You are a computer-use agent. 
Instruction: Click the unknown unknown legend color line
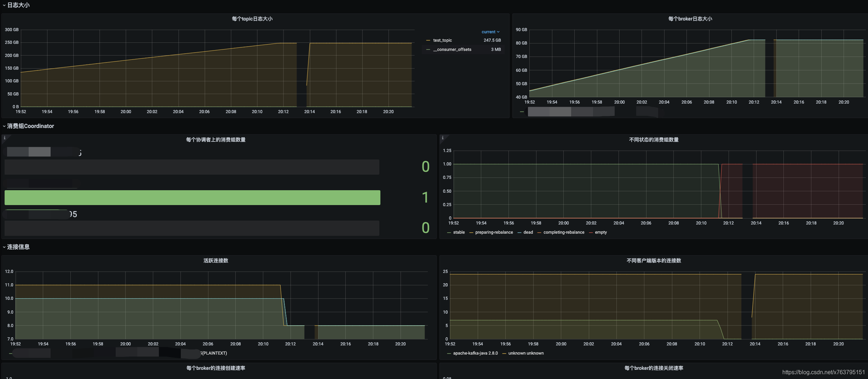click(504, 354)
